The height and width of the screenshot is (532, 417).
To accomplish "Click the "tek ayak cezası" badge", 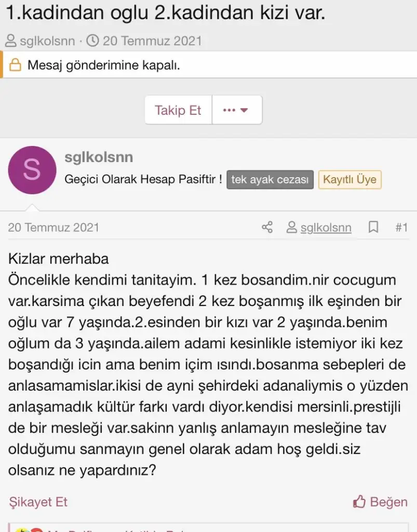I will [270, 180].
